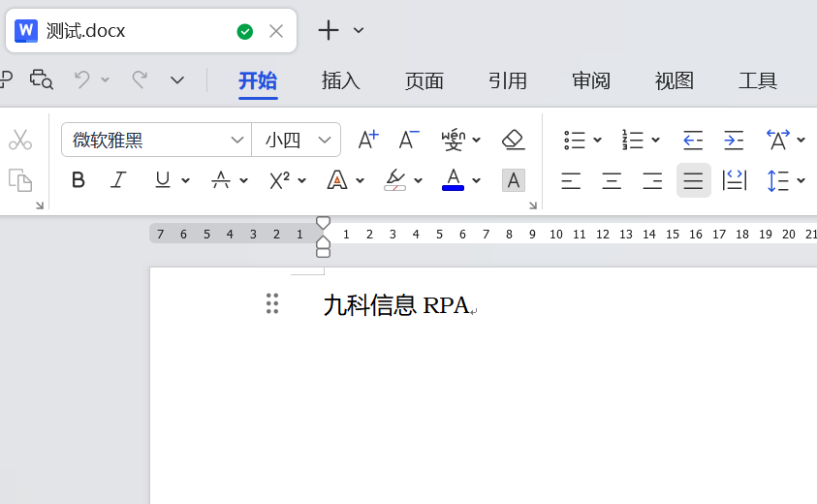This screenshot has width=817, height=504.
Task: Decrease font size with A- icon
Action: pyautogui.click(x=409, y=140)
